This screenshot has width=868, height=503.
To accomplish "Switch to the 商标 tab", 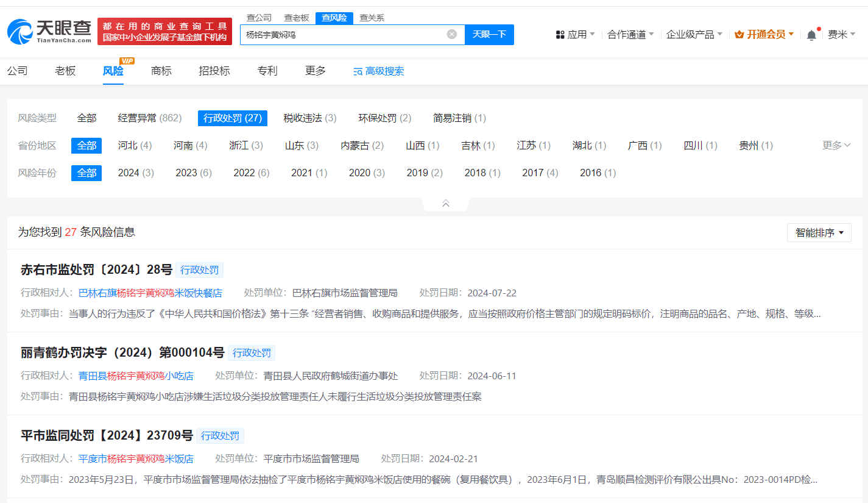I will point(161,71).
